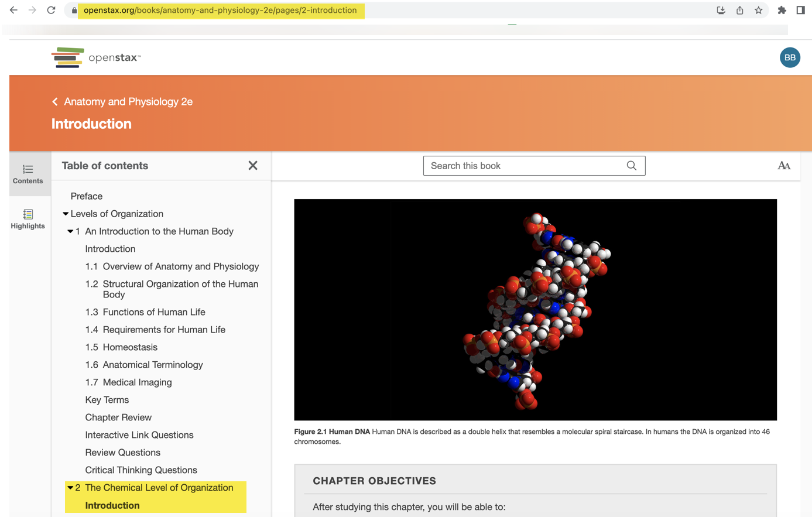Open the Highlights panel
This screenshot has height=517, width=812.
(28, 219)
